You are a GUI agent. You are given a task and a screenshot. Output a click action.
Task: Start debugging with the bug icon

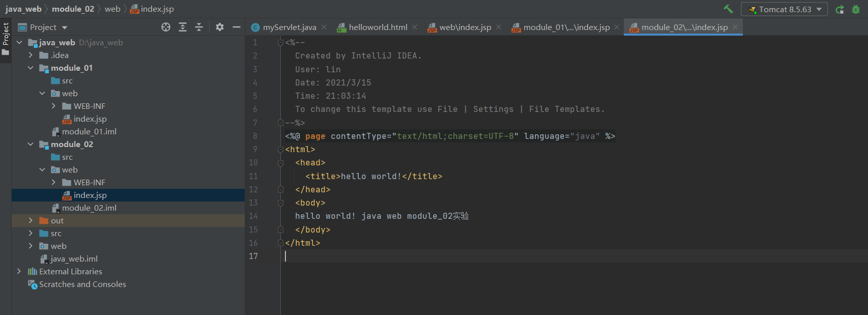pyautogui.click(x=856, y=9)
